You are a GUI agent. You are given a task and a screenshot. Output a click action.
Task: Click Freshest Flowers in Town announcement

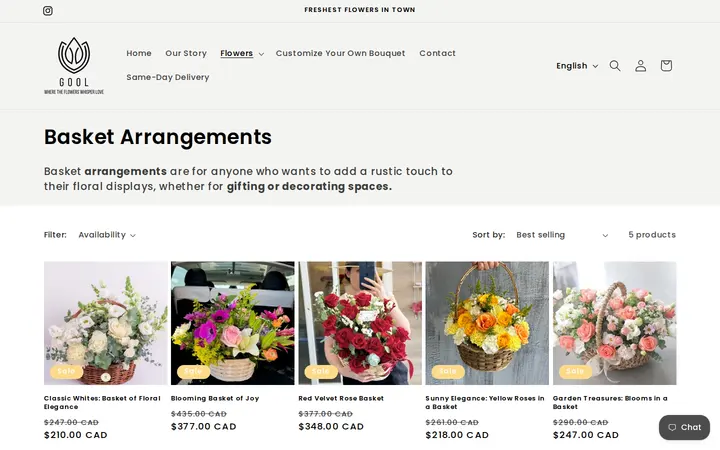click(360, 10)
